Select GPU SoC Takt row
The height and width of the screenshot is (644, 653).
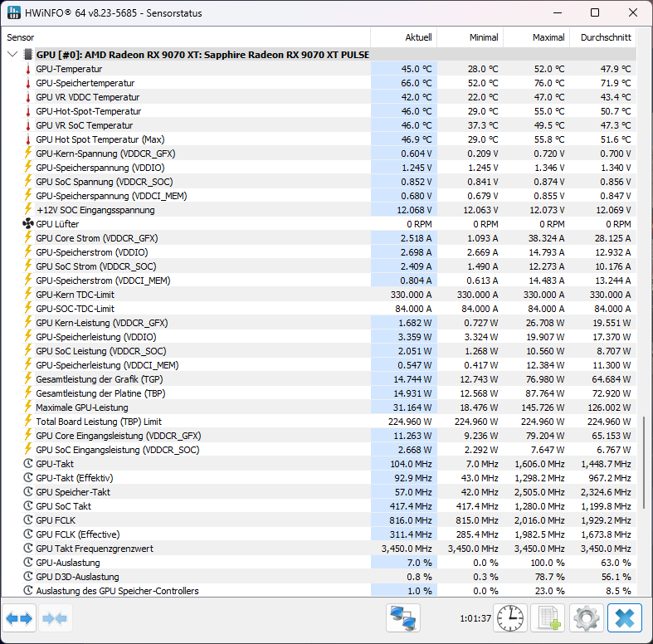(329, 506)
